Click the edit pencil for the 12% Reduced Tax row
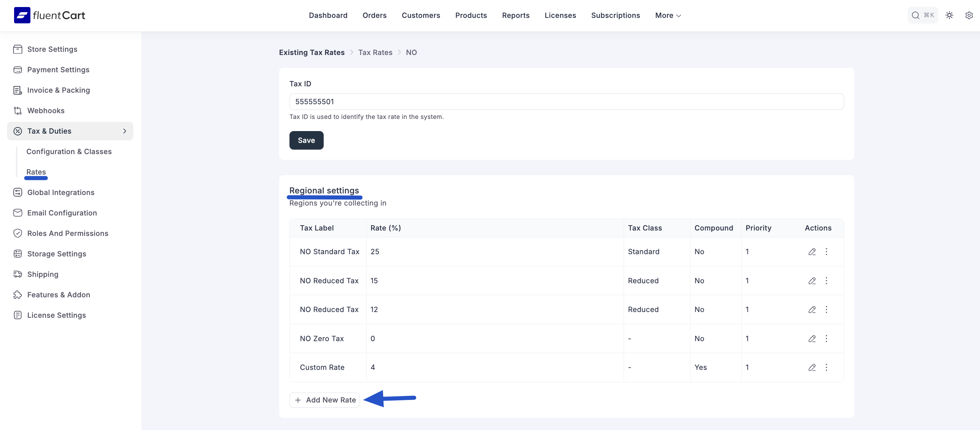Viewport: 980px width, 430px height. pos(812,309)
